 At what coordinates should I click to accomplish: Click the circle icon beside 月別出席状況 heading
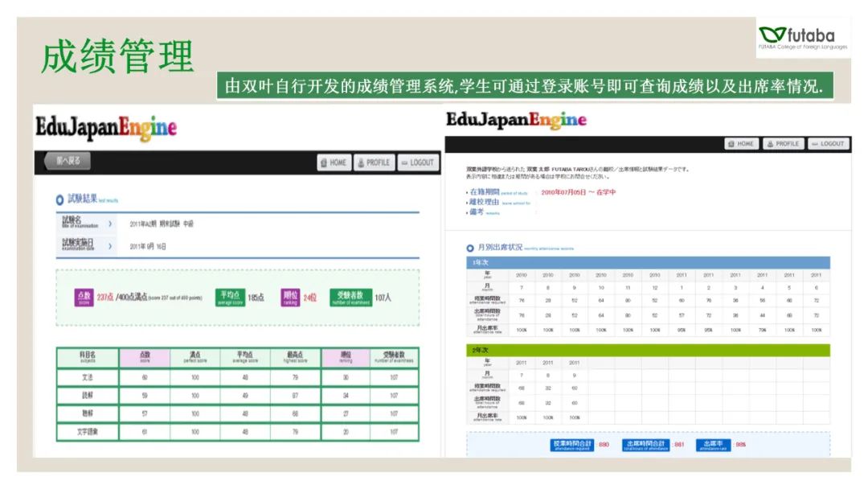pyautogui.click(x=470, y=248)
